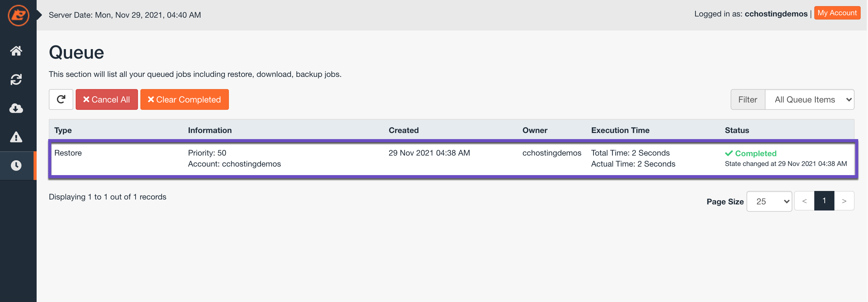Open the All Queue Items filter dropdown
868x302 pixels.
809,100
